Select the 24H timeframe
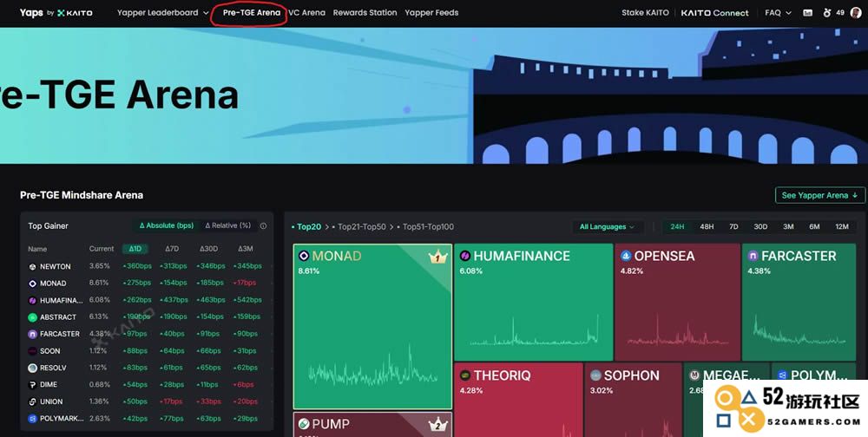 677,227
